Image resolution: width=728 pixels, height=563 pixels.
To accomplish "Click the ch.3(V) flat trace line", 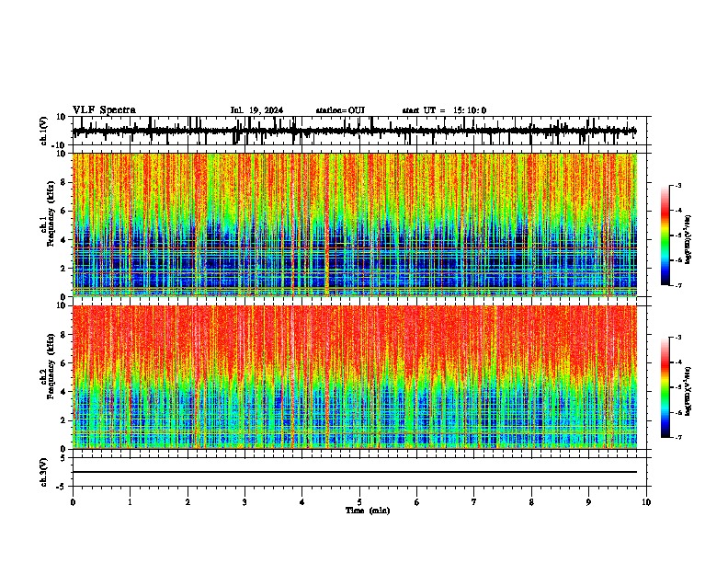I will [x=355, y=472].
